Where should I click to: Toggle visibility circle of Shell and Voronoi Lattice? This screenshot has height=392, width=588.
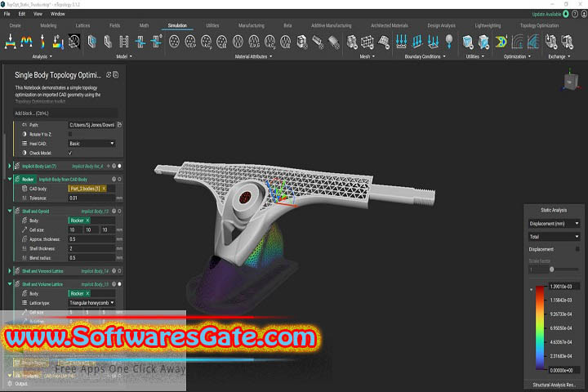(x=119, y=270)
